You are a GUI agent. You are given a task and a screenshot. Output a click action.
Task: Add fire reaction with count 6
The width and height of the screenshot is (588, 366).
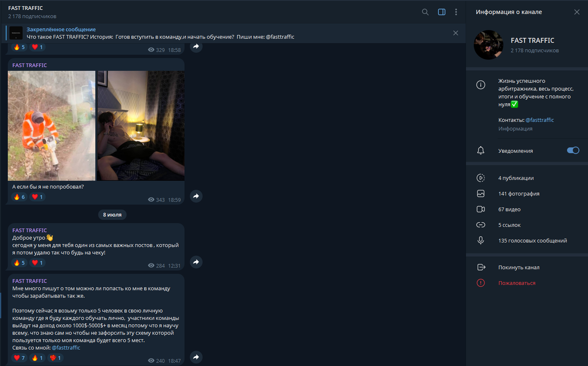click(x=19, y=197)
